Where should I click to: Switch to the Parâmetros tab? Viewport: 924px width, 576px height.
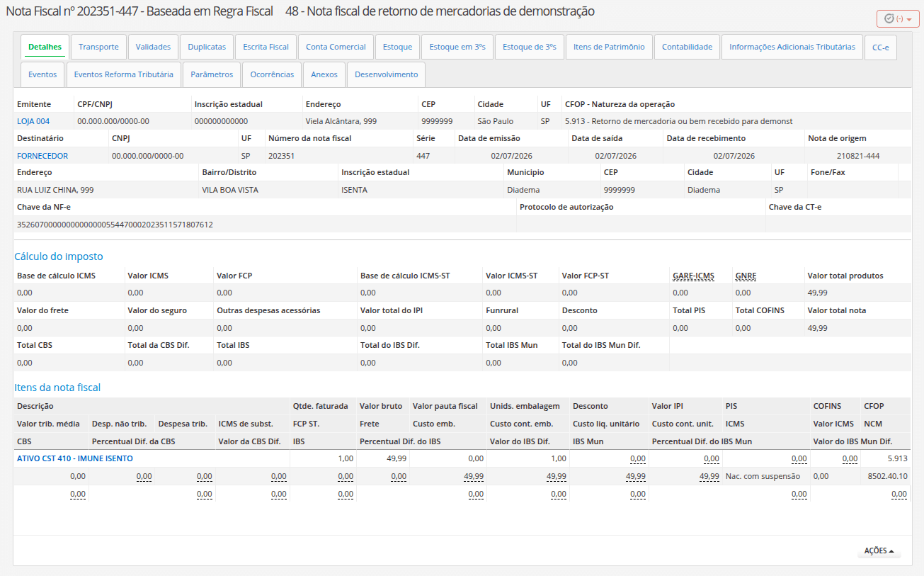[x=212, y=74]
